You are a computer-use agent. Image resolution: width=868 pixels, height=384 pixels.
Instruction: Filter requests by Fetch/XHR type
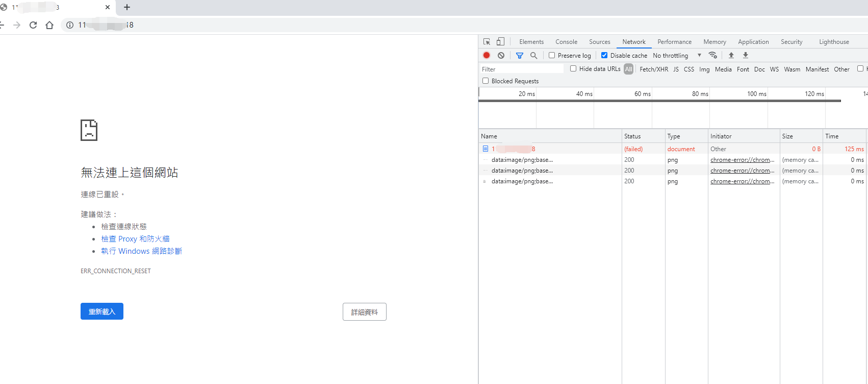coord(653,69)
